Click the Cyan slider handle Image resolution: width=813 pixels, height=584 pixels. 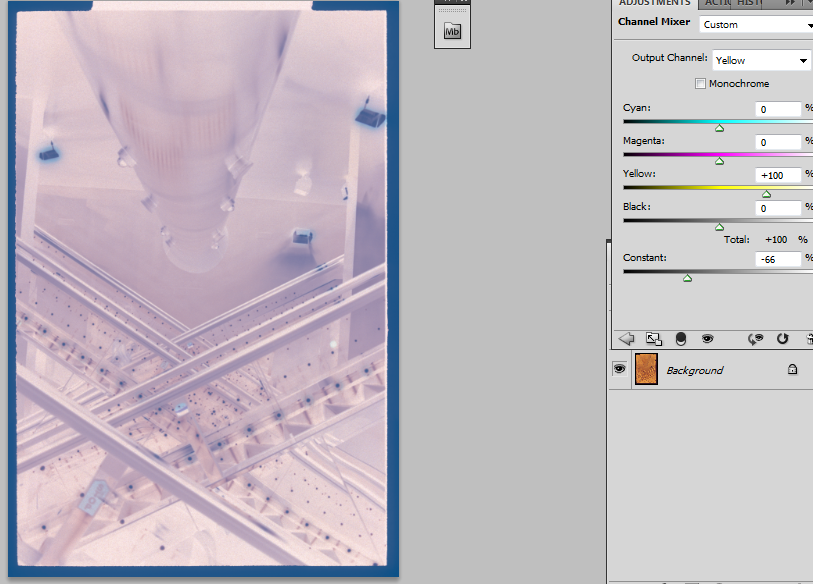tap(719, 128)
